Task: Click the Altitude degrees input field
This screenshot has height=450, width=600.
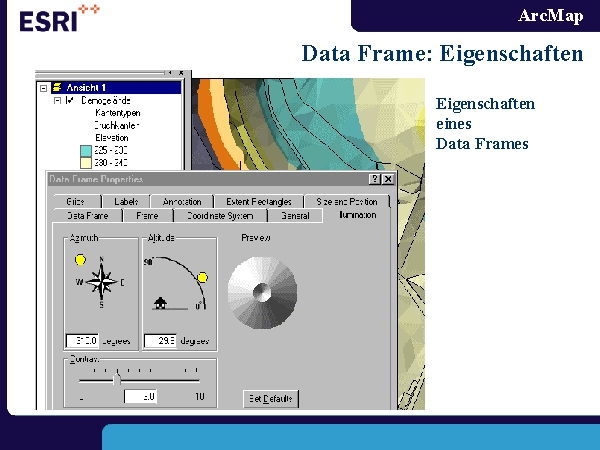Action: point(160,340)
